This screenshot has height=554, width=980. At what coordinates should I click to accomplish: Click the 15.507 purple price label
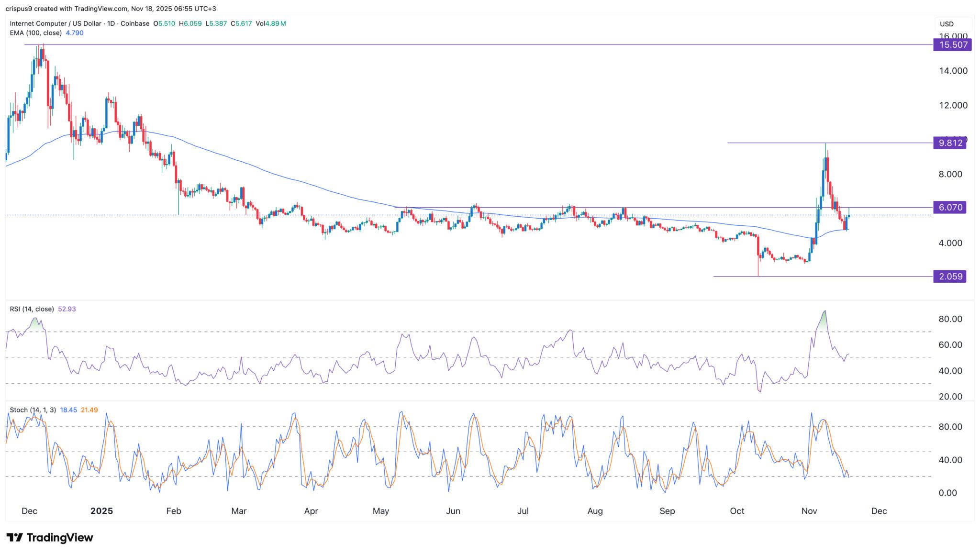953,45
